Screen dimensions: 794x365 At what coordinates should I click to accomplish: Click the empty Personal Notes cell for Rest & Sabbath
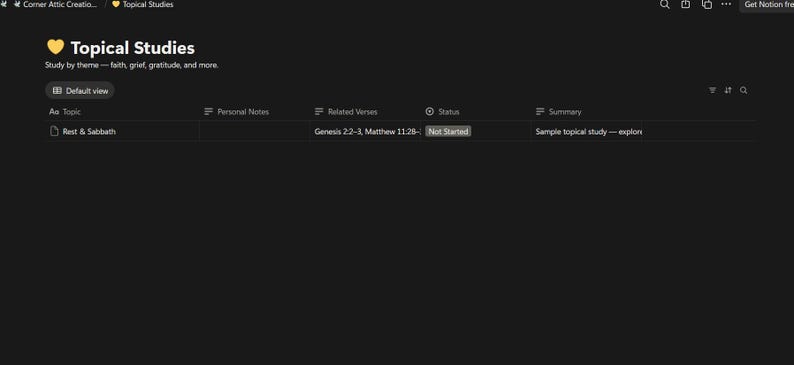(x=254, y=132)
